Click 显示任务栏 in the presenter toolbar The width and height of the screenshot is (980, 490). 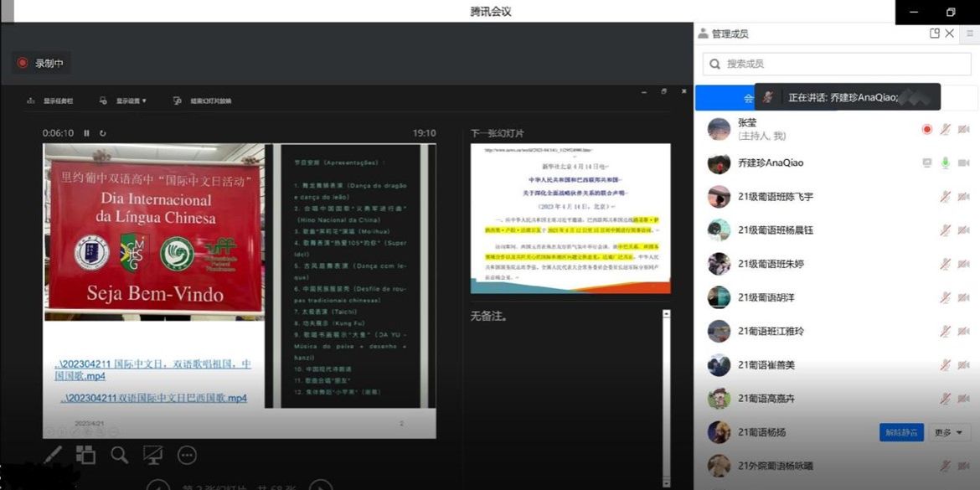pyautogui.click(x=52, y=101)
